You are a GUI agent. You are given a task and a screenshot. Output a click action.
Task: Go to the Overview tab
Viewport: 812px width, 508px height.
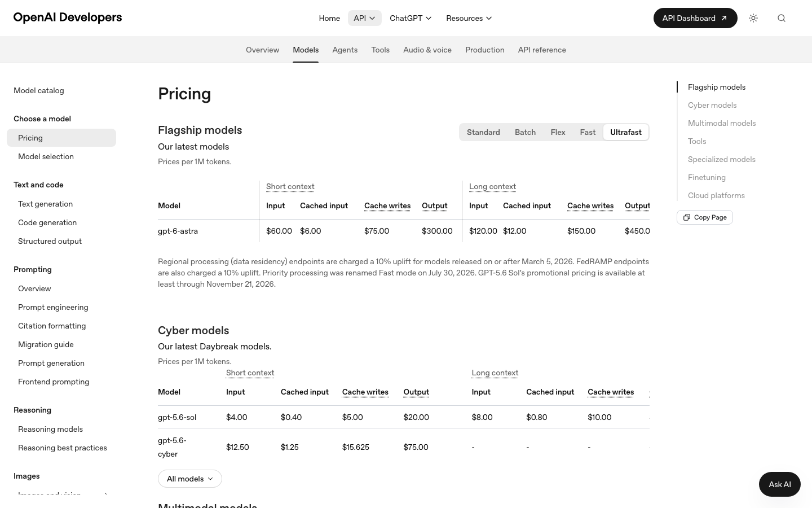(x=262, y=50)
